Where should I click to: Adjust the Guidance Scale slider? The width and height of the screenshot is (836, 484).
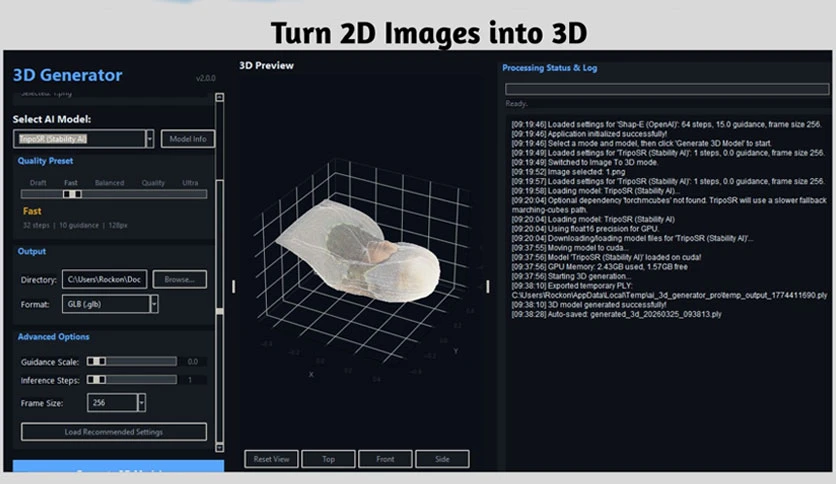tap(132, 361)
